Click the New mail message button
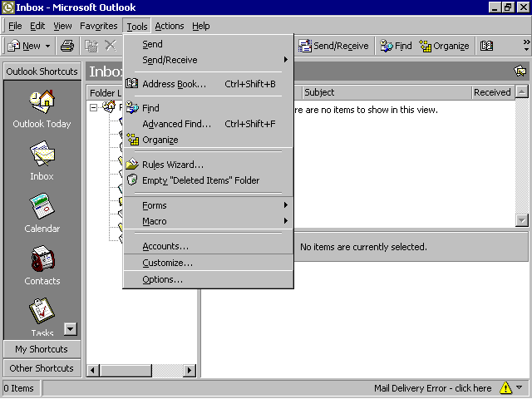Image resolution: width=532 pixels, height=399 pixels. coord(24,46)
